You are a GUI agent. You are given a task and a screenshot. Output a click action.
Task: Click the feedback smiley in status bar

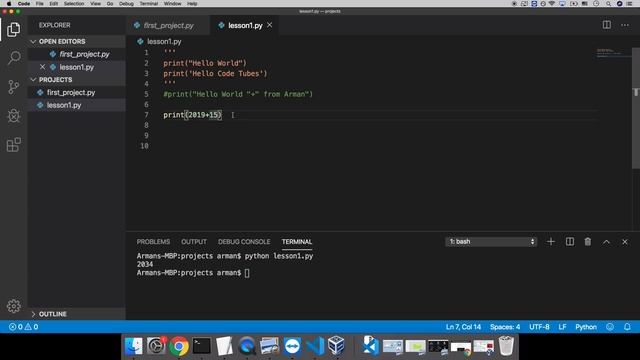coord(610,327)
